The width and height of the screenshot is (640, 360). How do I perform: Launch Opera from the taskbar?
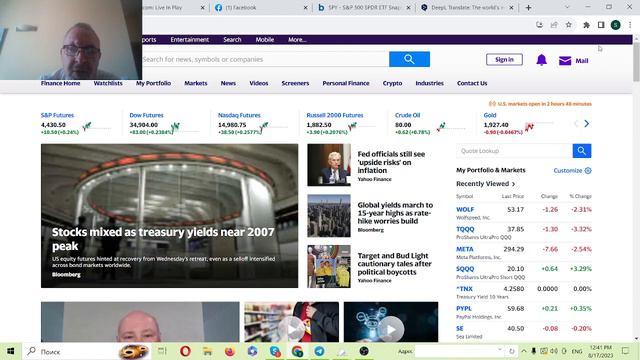pyautogui.click(x=185, y=351)
